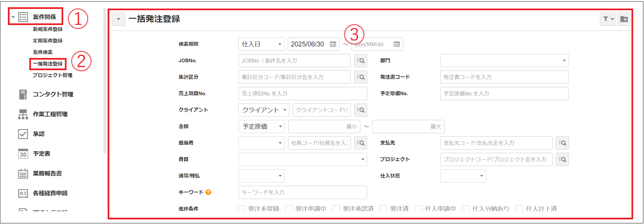Open calendar picker for end date
This screenshot has height=224, width=644.
(x=396, y=44)
